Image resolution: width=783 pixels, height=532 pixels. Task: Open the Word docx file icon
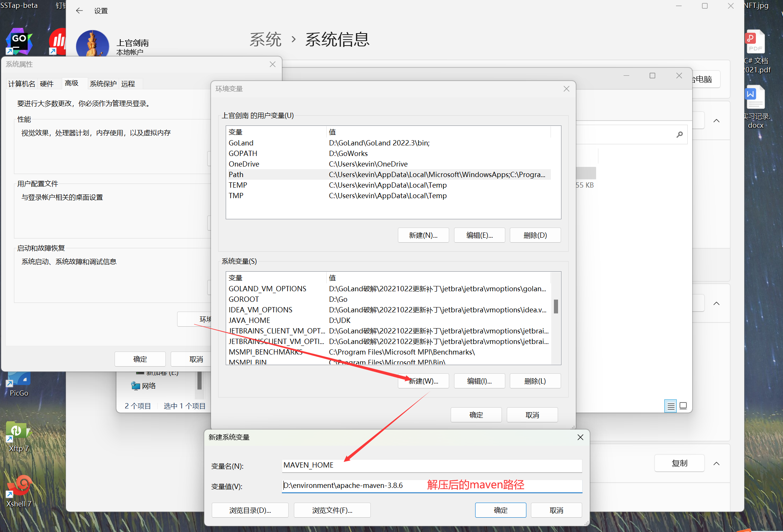pos(755,97)
